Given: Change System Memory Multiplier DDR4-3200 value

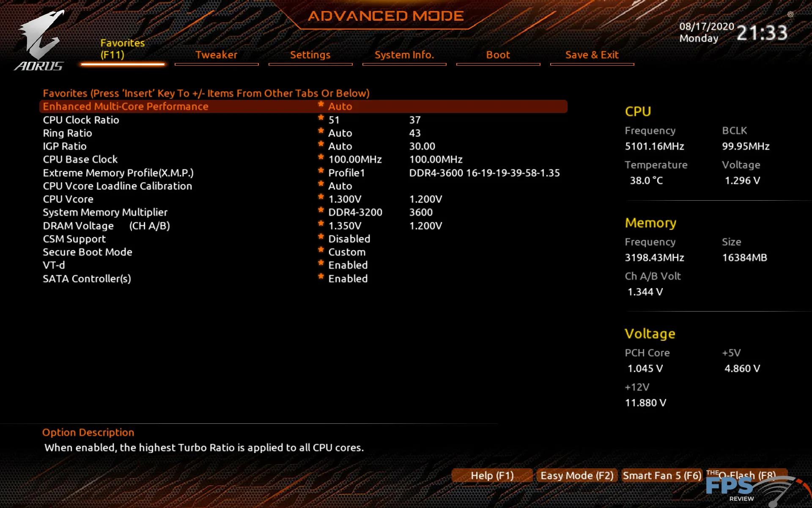Looking at the screenshot, I should click(355, 213).
